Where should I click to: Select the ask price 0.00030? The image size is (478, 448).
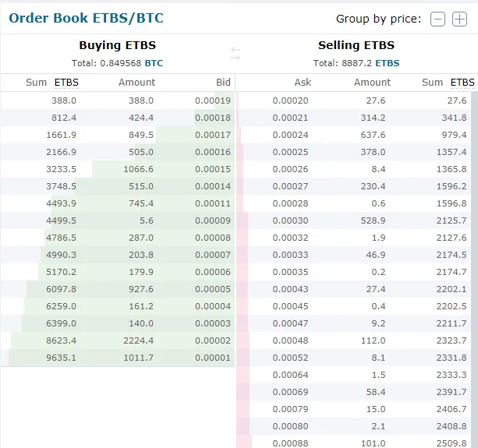[x=290, y=220]
